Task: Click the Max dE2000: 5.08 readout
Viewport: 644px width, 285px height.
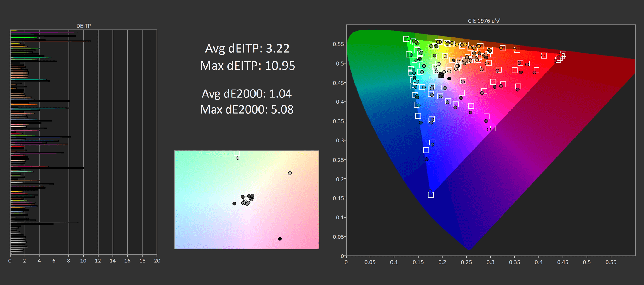Action: [246, 109]
